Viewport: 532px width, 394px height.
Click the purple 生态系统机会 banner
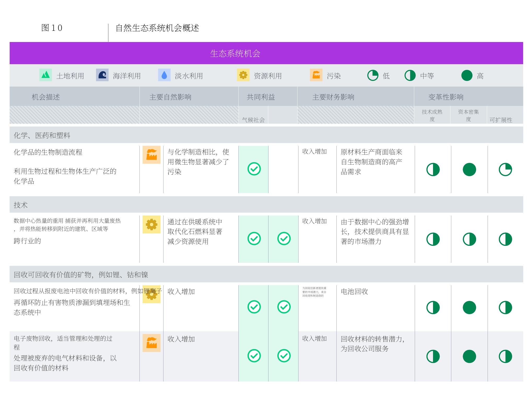(x=266, y=53)
